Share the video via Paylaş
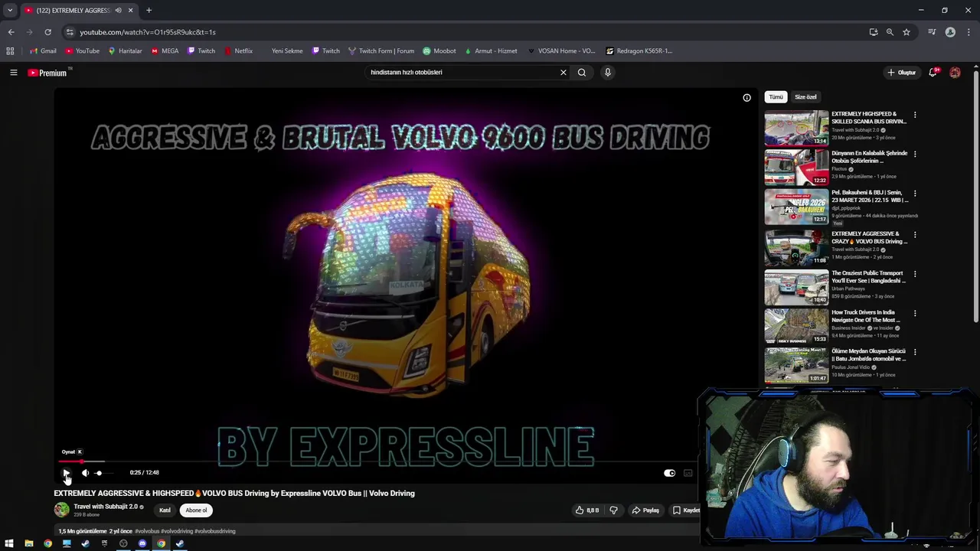This screenshot has width=980, height=551. (645, 510)
